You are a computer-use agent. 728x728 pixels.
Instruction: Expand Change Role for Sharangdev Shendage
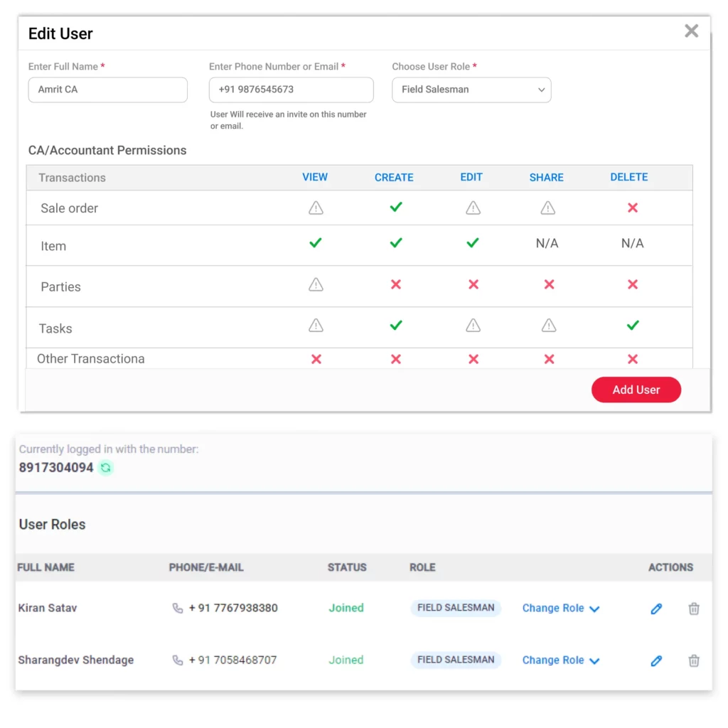[x=561, y=660]
